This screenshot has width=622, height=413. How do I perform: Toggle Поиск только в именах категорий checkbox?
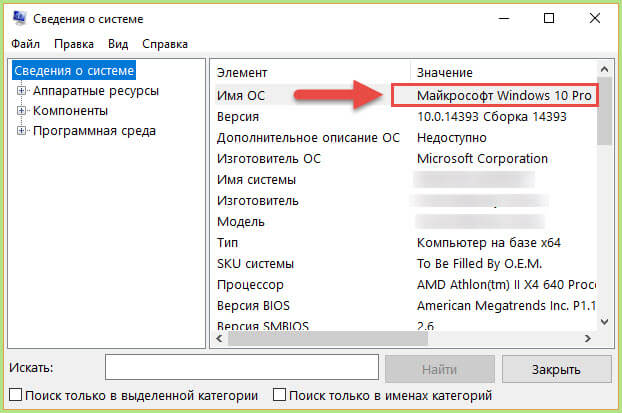pos(280,395)
